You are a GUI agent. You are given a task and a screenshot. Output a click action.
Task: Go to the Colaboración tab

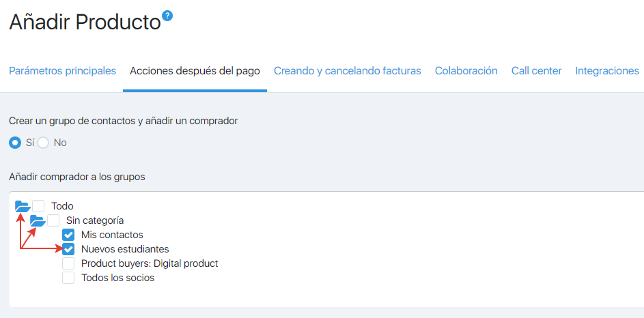tap(466, 70)
